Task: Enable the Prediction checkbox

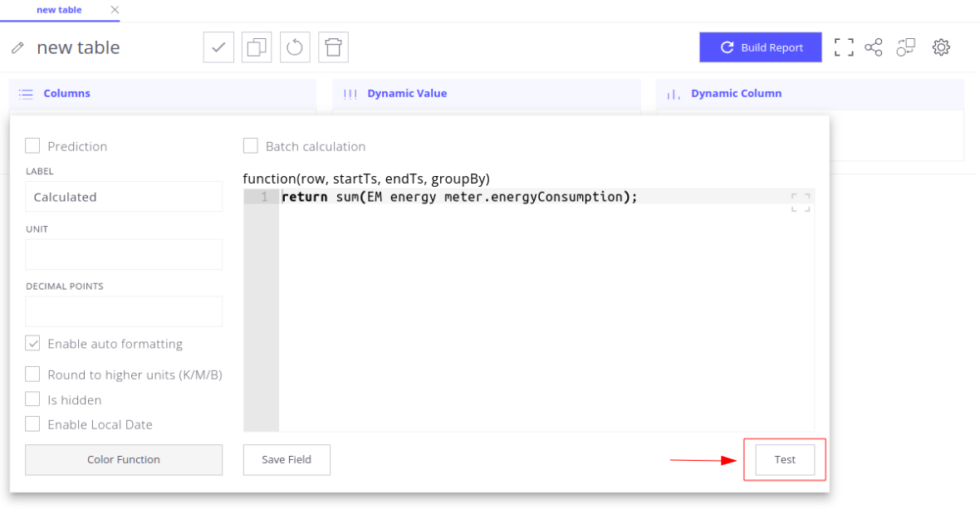Action: pyautogui.click(x=32, y=146)
